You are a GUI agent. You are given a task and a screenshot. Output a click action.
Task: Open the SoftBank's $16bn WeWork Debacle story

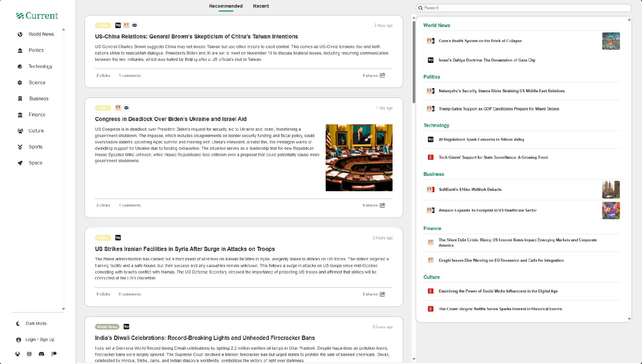coord(470,190)
